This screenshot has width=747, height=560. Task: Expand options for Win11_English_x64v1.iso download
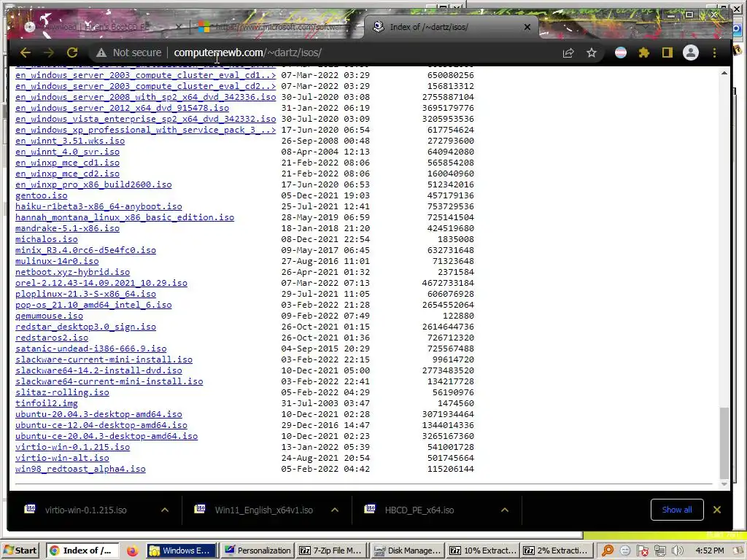335,510
